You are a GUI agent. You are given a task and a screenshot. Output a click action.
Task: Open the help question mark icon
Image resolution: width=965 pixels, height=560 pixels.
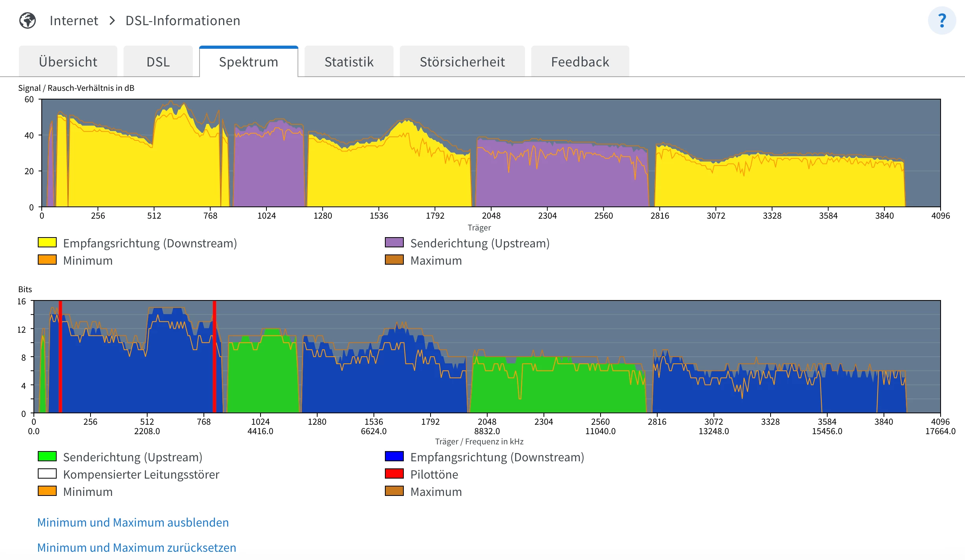(941, 20)
